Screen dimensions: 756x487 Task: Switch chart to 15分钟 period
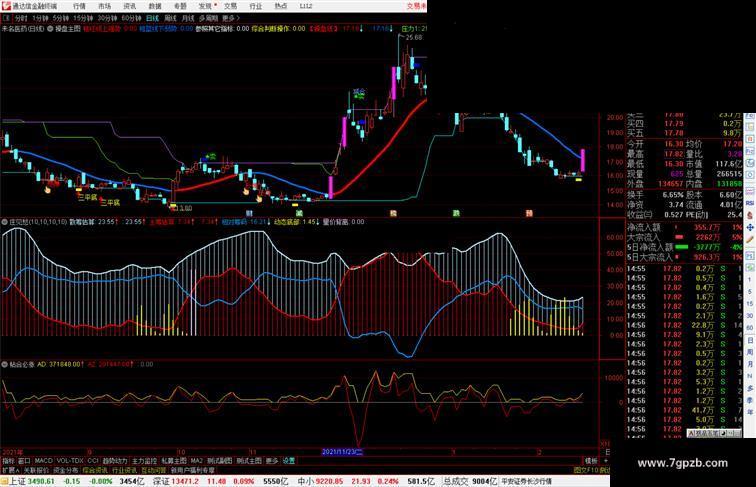click(x=83, y=18)
